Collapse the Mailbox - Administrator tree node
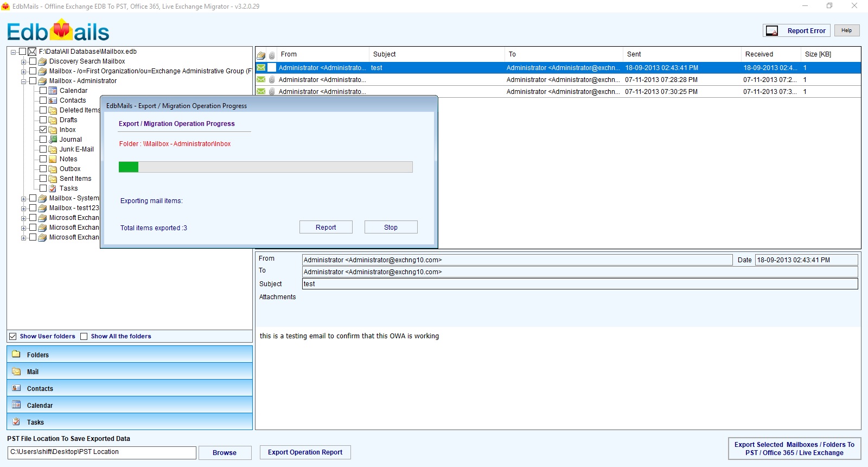868x467 pixels. pyautogui.click(x=23, y=81)
